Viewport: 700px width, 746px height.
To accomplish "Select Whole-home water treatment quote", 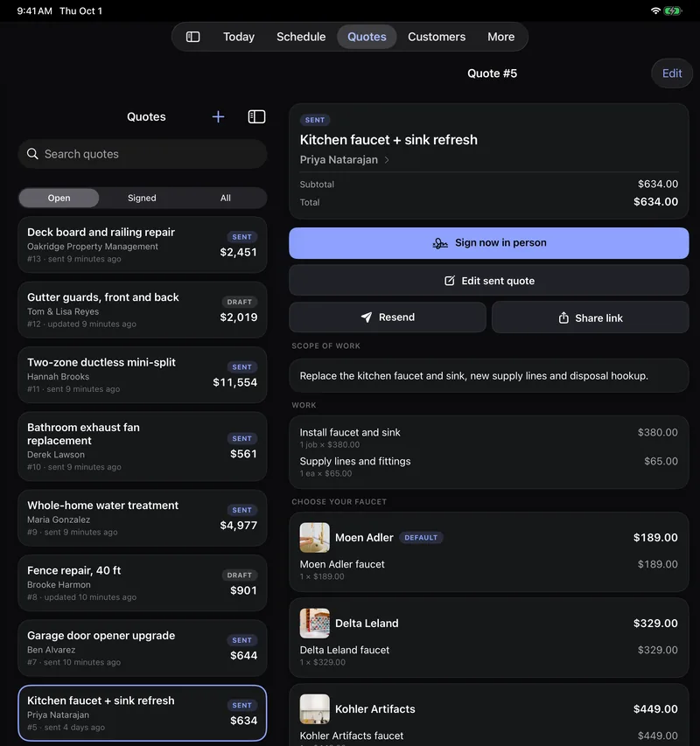I will click(143, 518).
